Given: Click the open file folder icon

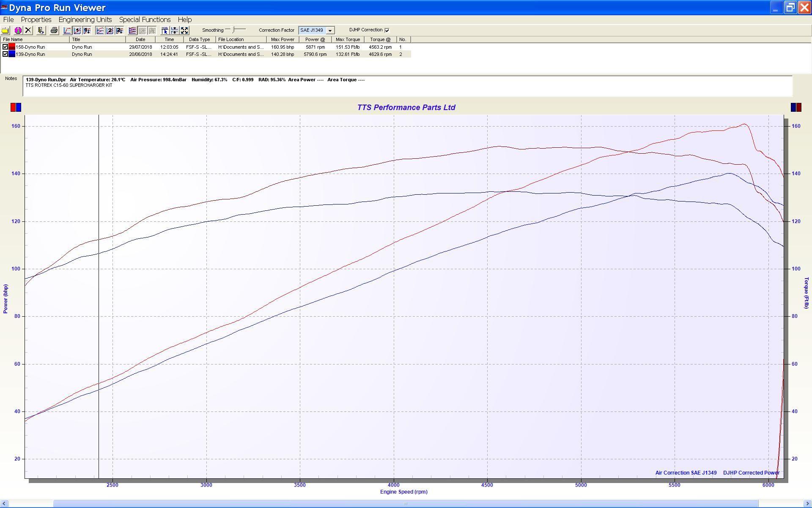Looking at the screenshot, I should (x=5, y=30).
